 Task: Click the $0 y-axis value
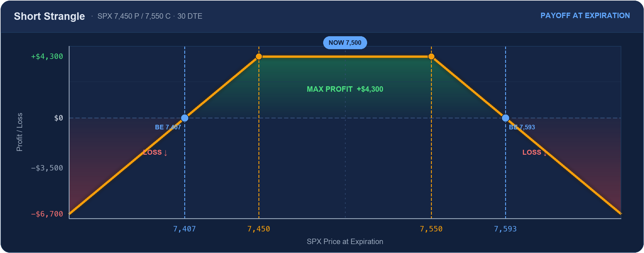tap(59, 118)
